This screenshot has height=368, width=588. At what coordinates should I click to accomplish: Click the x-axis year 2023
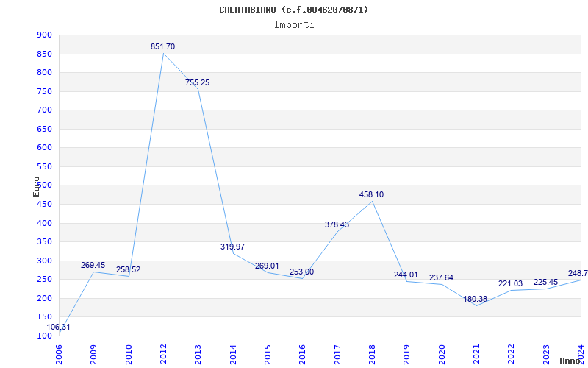[x=546, y=355]
